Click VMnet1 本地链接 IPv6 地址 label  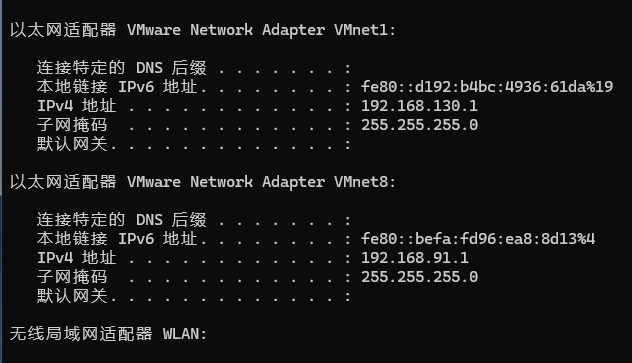point(117,87)
